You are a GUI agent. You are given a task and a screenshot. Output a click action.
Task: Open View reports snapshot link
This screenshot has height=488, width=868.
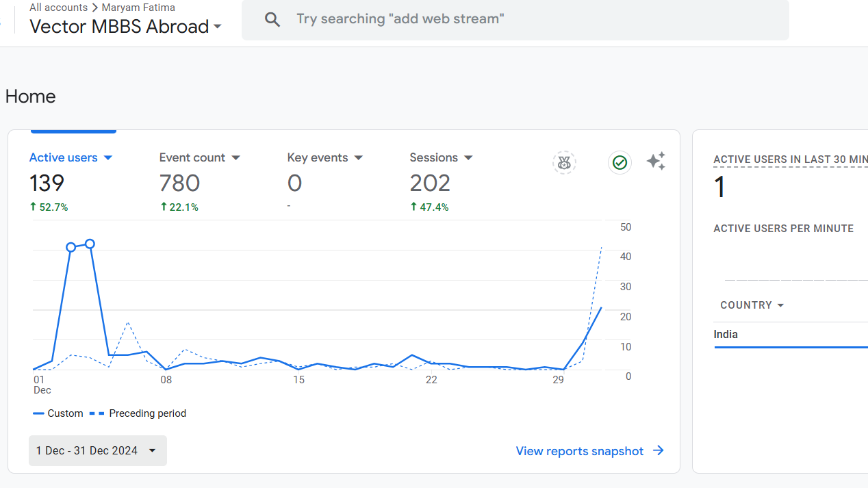(580, 451)
